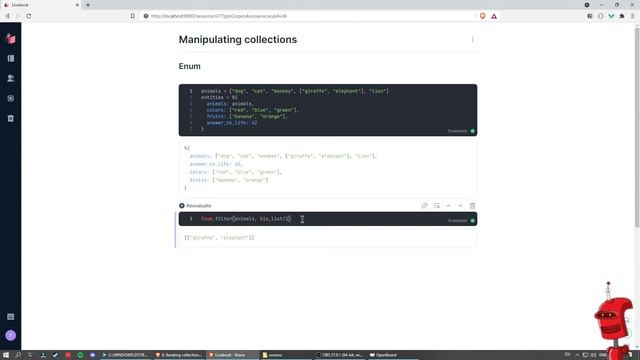Click the giraffe elephant output result
The height and width of the screenshot is (360, 640).
[219, 238]
